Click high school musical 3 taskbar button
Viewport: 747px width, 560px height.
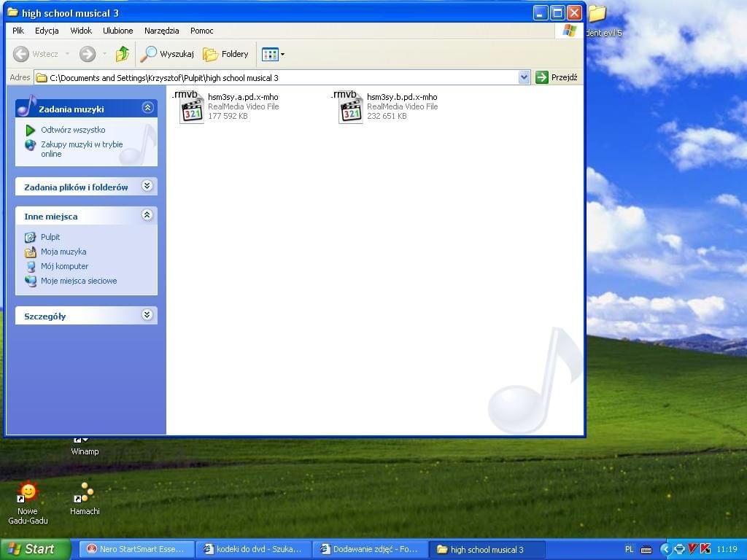pyautogui.click(x=487, y=550)
